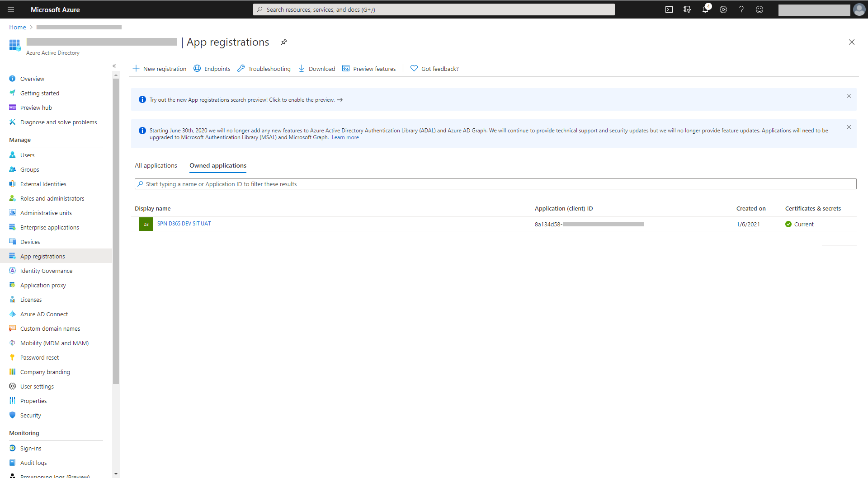Click the global search resources field
The image size is (868, 478).
[x=434, y=9]
